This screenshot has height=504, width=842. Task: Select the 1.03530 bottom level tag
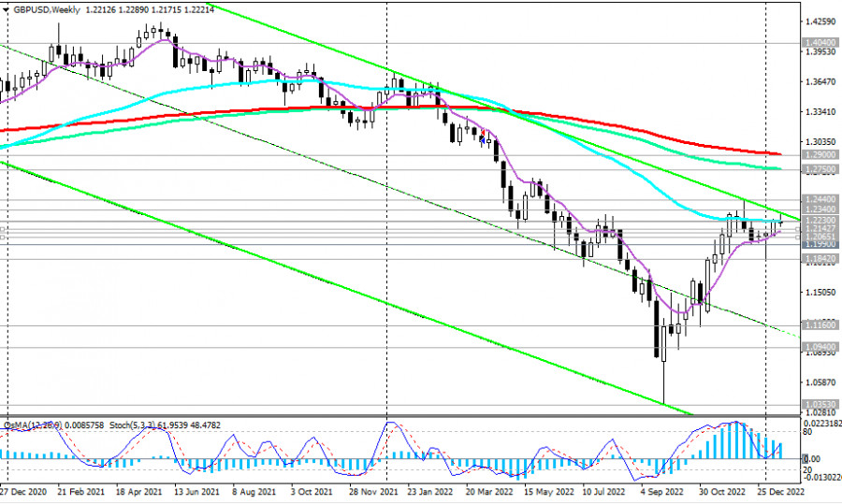tap(820, 405)
